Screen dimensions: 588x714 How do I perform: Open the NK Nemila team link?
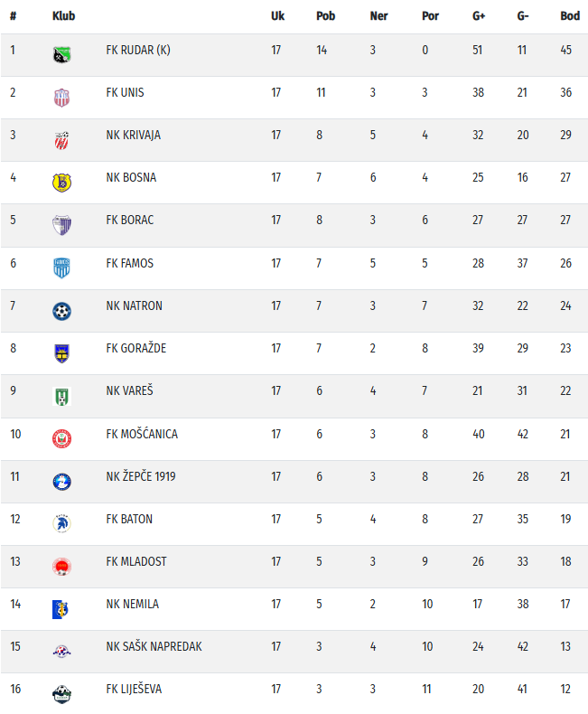coord(132,604)
